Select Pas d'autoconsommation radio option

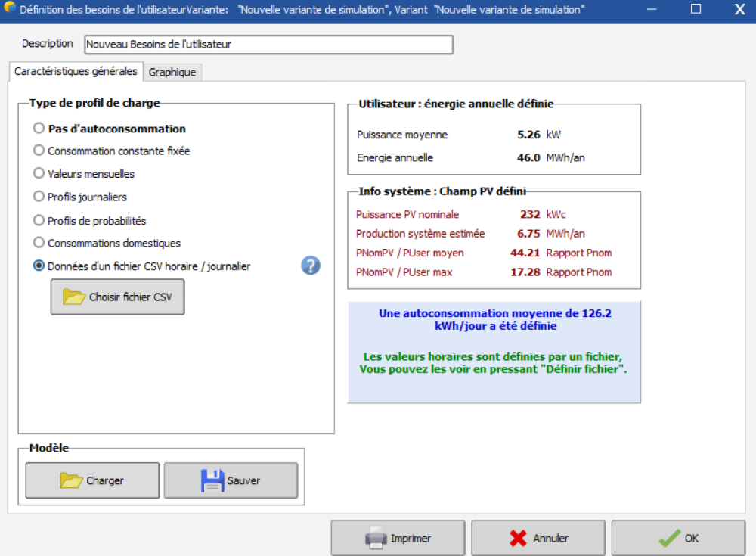click(x=39, y=129)
